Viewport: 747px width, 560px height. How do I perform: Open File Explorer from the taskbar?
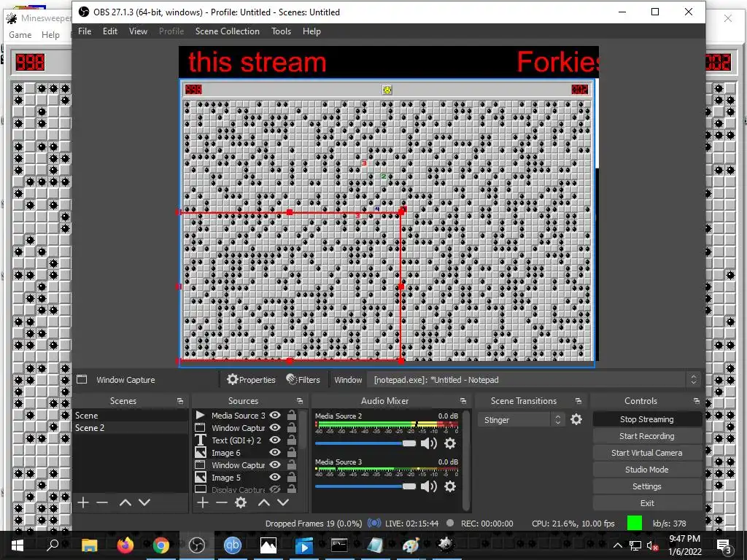coord(90,545)
